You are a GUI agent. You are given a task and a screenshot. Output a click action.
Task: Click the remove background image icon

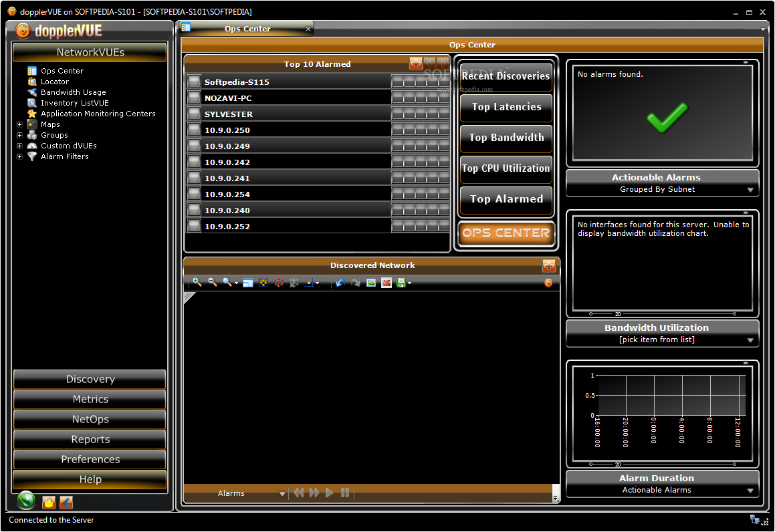click(x=386, y=283)
